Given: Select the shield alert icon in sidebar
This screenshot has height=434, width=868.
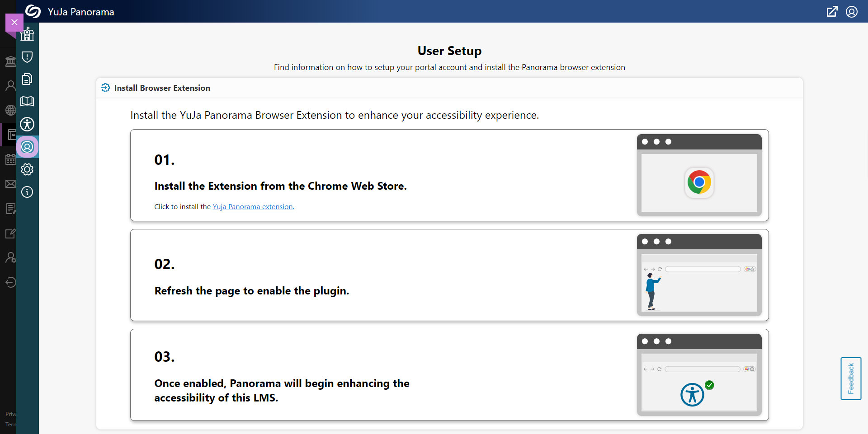Looking at the screenshot, I should (27, 57).
